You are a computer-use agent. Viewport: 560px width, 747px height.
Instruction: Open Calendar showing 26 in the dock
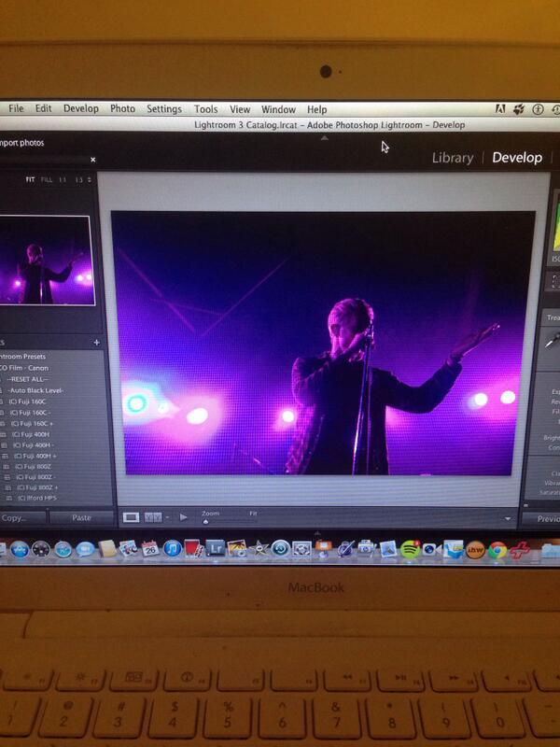coord(150,548)
